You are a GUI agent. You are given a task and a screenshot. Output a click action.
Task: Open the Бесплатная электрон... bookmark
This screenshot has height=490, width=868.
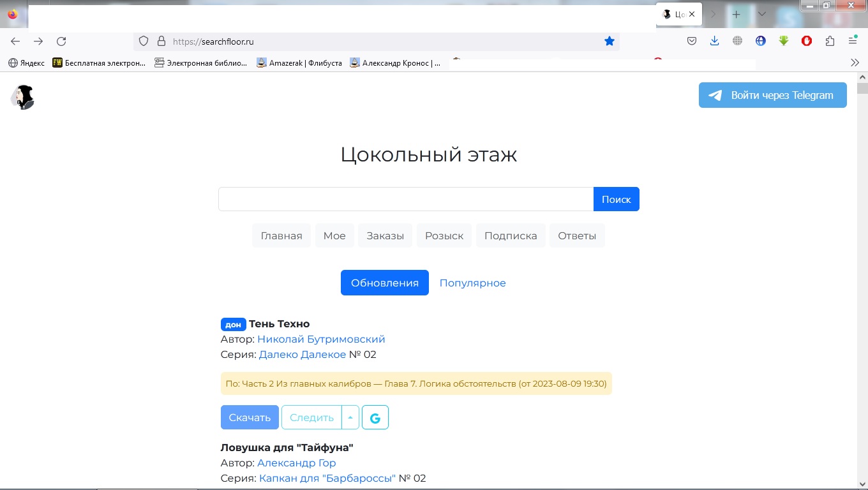pyautogui.click(x=99, y=63)
